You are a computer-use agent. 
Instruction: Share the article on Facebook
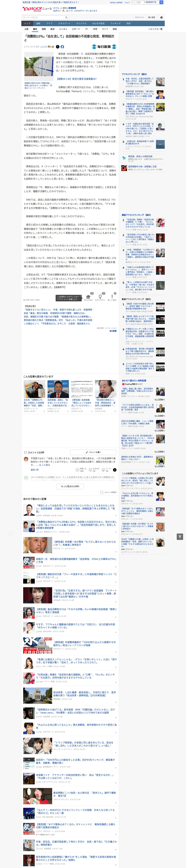pos(62,47)
